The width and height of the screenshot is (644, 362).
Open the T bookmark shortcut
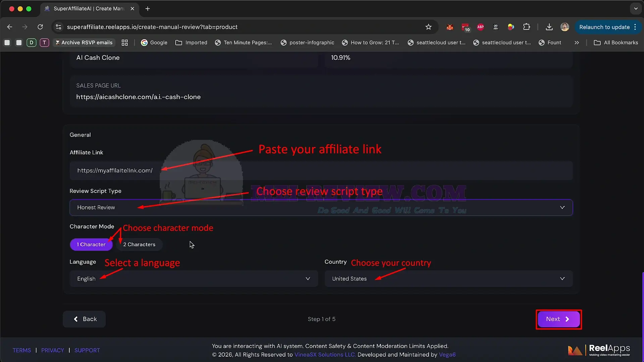(44, 43)
